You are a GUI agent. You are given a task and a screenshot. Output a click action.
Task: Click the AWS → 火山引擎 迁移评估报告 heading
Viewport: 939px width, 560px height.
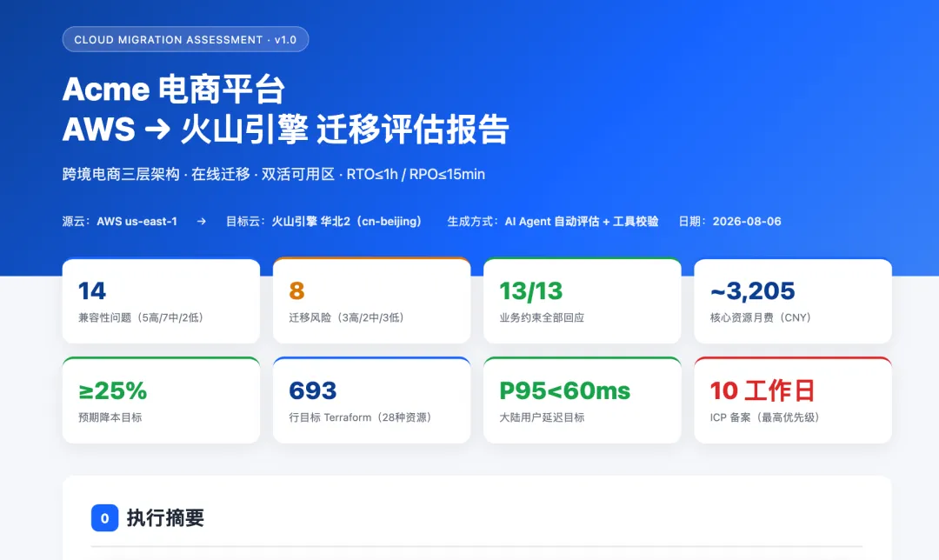pyautogui.click(x=286, y=130)
